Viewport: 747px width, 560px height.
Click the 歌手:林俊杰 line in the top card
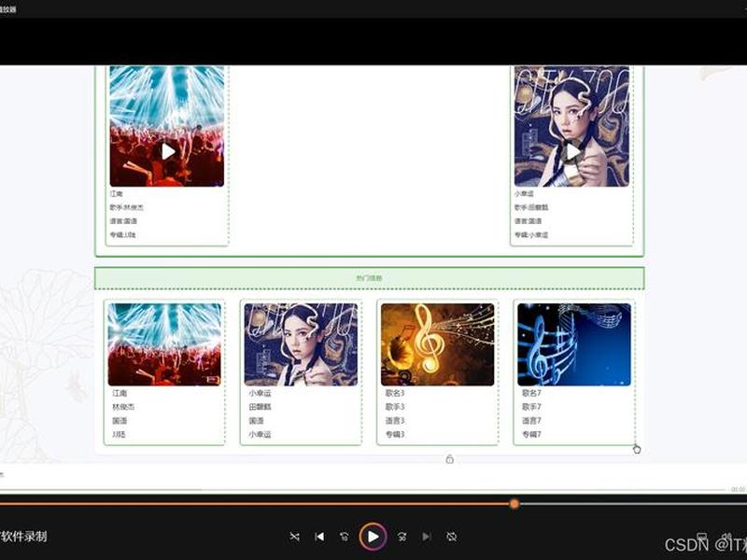point(126,207)
